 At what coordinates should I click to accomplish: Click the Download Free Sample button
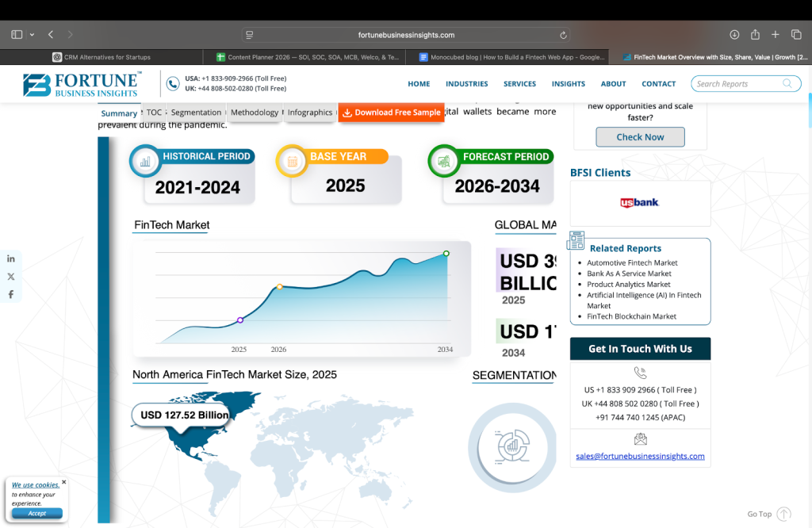point(392,113)
